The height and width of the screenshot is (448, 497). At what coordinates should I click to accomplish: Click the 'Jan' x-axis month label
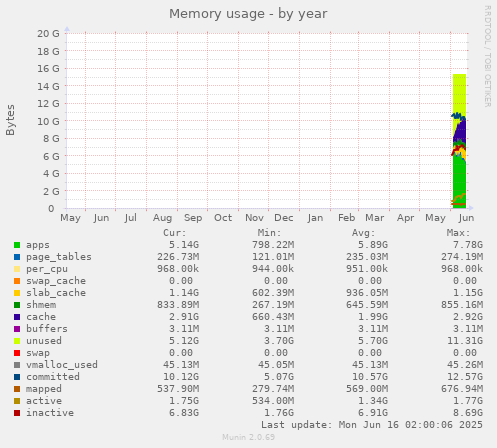(315, 218)
